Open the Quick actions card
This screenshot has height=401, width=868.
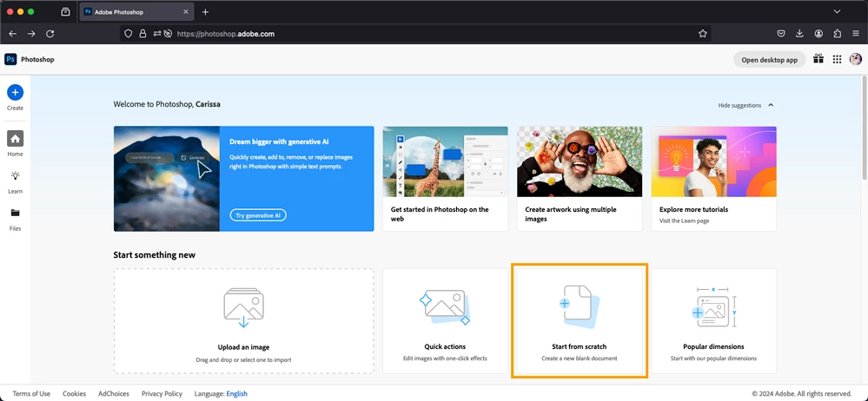point(445,321)
